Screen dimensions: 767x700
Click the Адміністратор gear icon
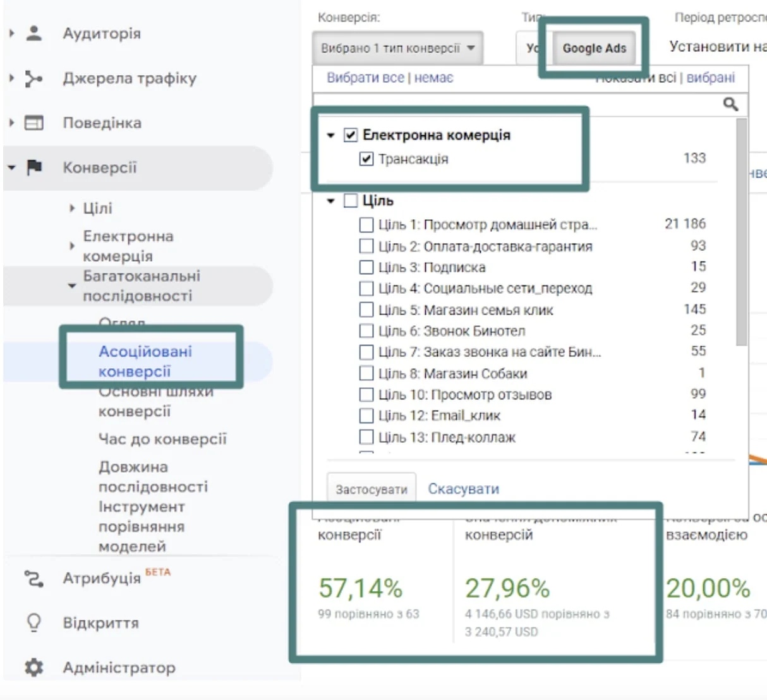(x=33, y=667)
